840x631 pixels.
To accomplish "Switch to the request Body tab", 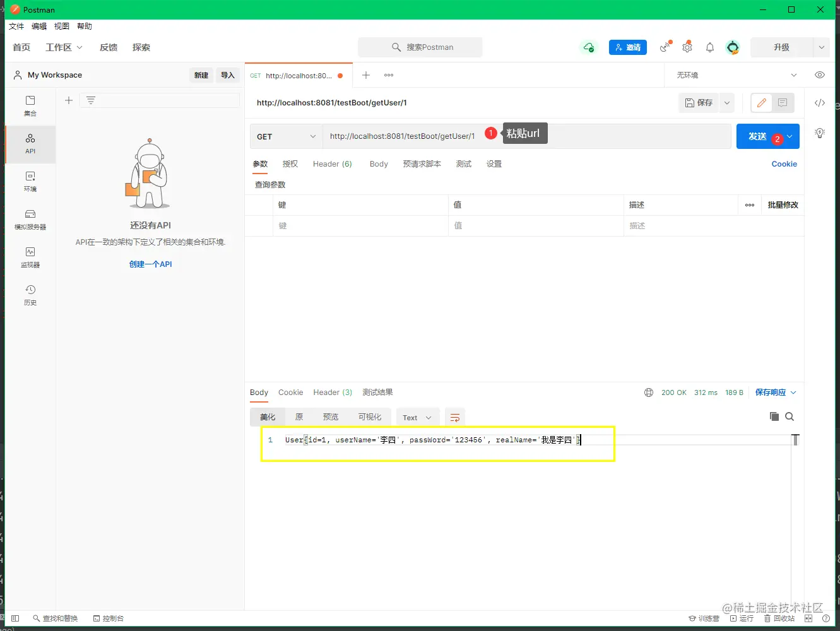I will pyautogui.click(x=379, y=164).
